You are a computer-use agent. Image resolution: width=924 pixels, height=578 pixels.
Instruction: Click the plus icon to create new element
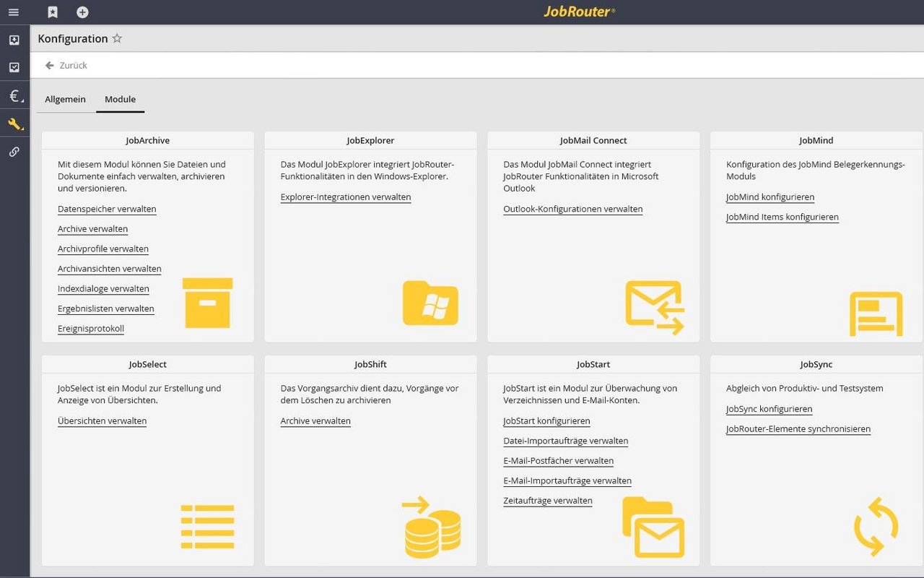(x=82, y=12)
